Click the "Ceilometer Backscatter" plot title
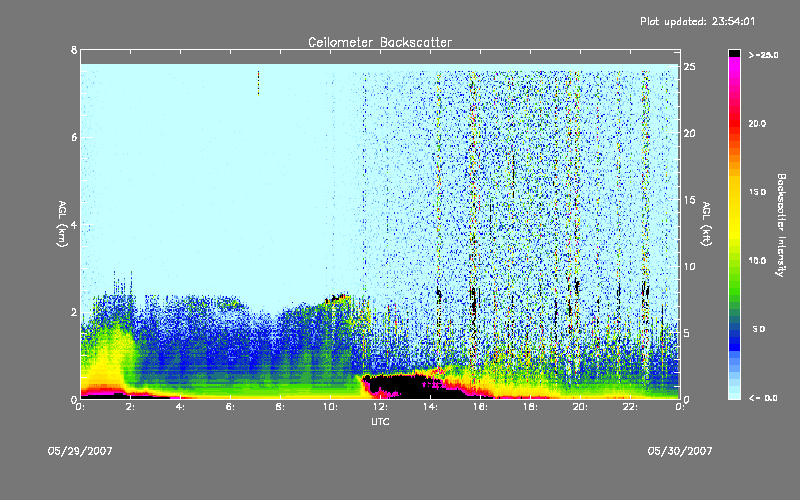This screenshot has width=800, height=500. [x=380, y=42]
